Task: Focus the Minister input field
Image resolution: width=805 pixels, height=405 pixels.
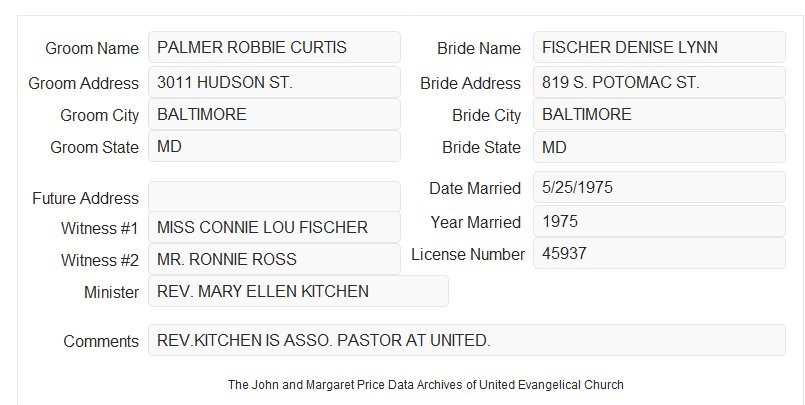Action: [x=298, y=291]
